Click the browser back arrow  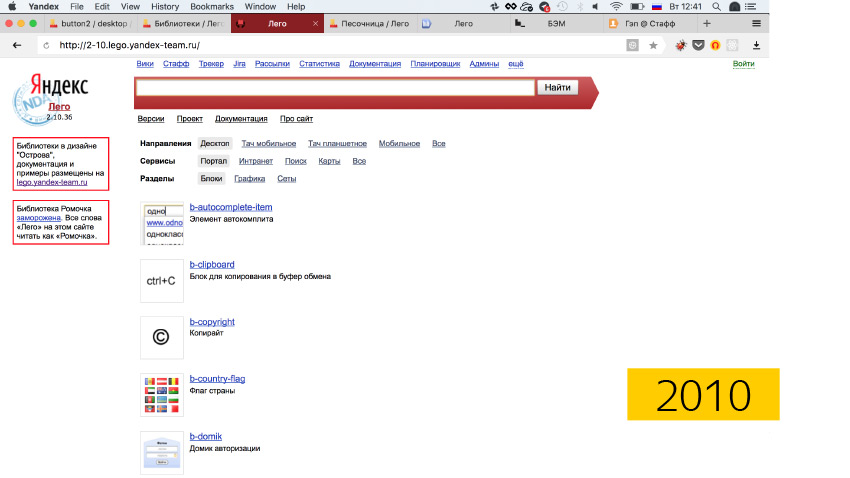click(x=17, y=46)
